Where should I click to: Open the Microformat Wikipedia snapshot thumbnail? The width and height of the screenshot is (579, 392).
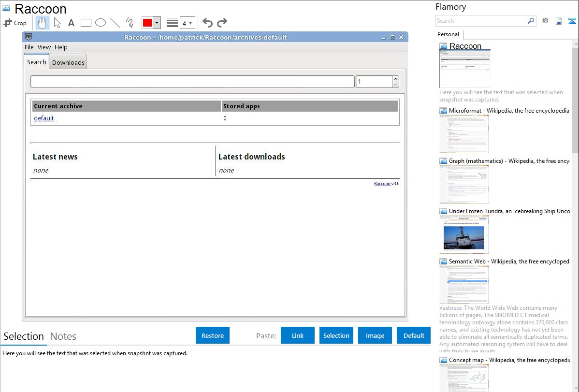(464, 134)
